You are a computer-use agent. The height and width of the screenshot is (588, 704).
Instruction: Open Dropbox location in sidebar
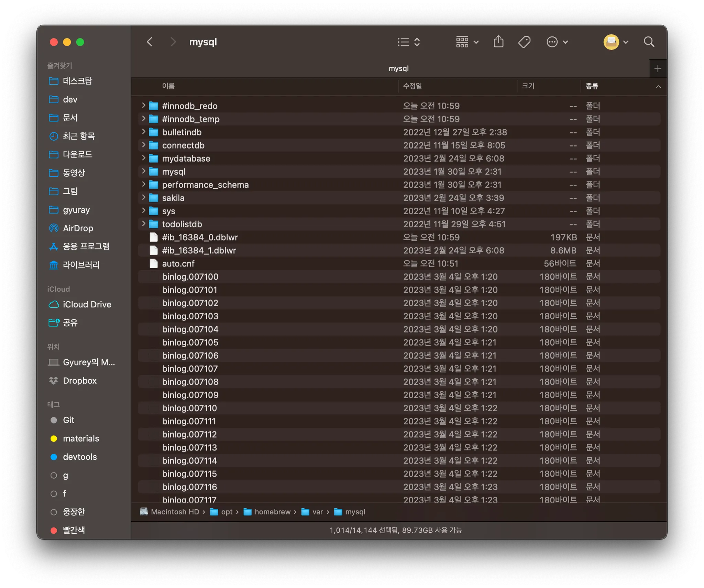click(x=79, y=381)
